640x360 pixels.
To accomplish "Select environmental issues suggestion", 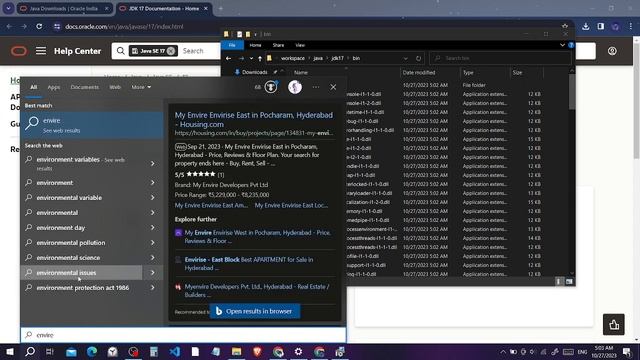I will [x=82, y=273].
